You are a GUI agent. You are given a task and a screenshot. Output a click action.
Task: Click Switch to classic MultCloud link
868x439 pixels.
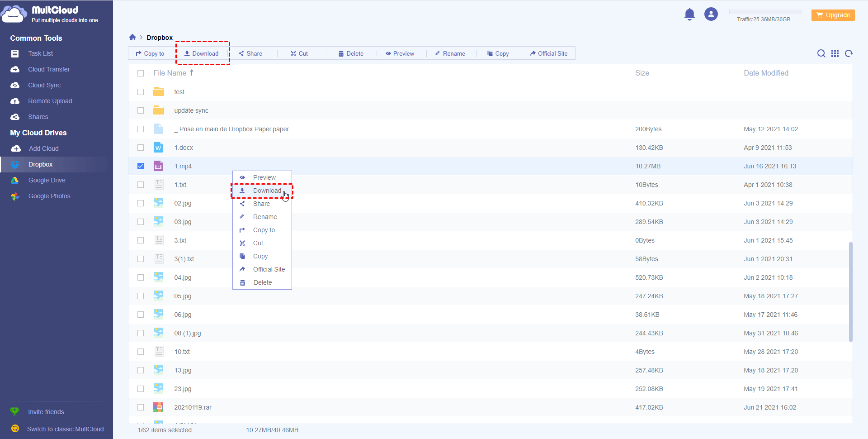click(x=65, y=429)
